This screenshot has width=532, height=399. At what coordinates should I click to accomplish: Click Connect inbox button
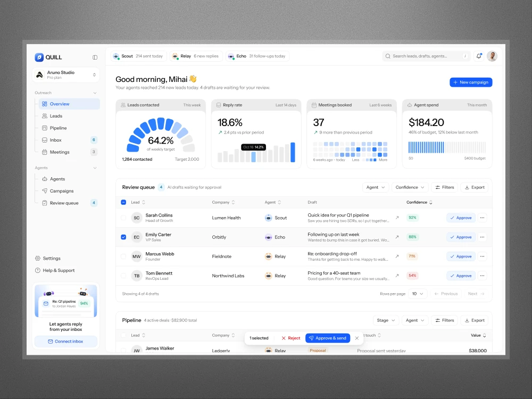(66, 342)
